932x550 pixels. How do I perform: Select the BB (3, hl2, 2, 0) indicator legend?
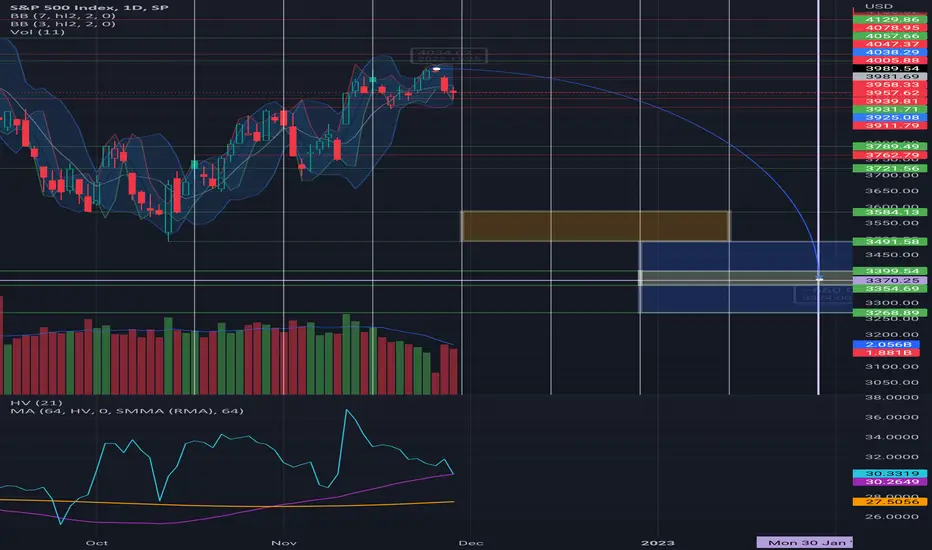tap(63, 24)
